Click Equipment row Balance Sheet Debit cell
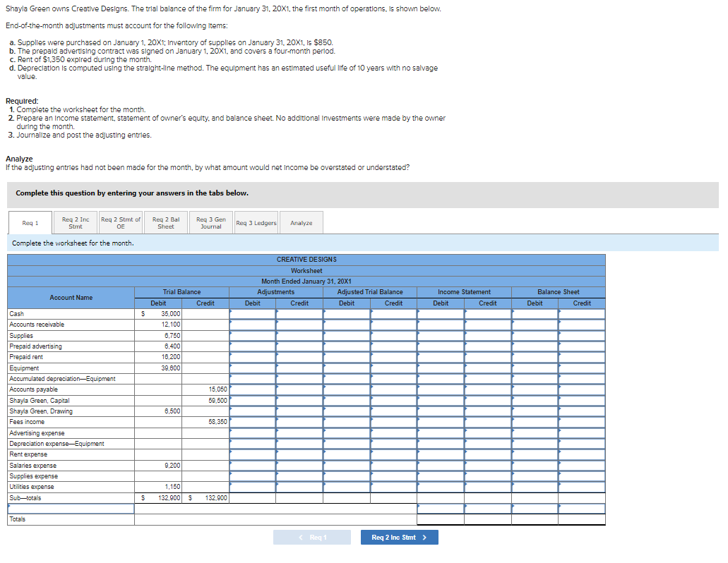Viewport: 728px width, 563px height. [x=535, y=368]
